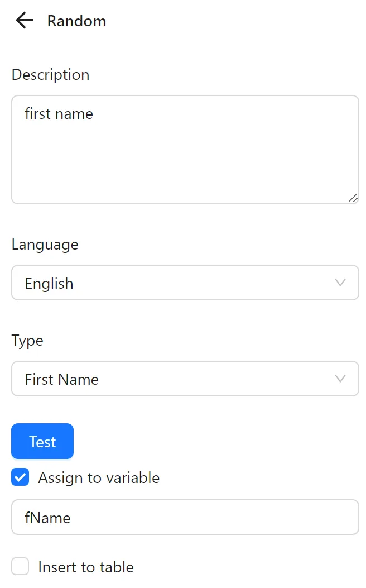This screenshot has height=588, width=366.
Task: Select the English language combo box
Action: (x=184, y=283)
